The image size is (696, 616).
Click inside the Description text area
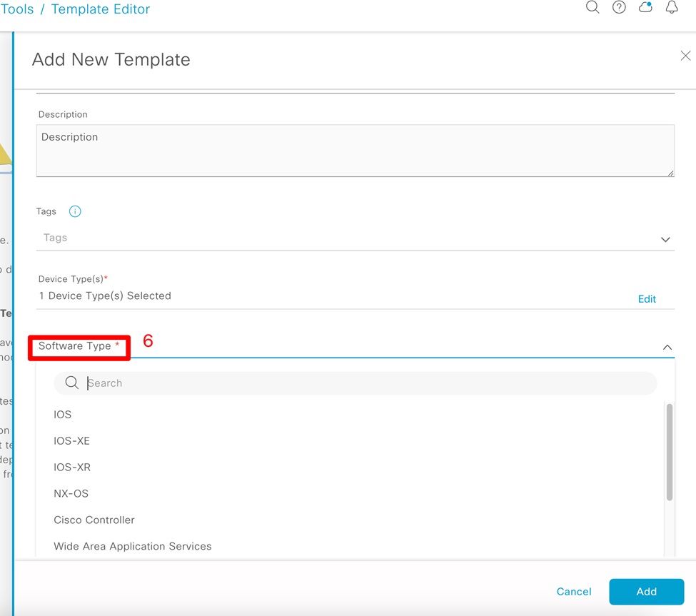point(355,150)
